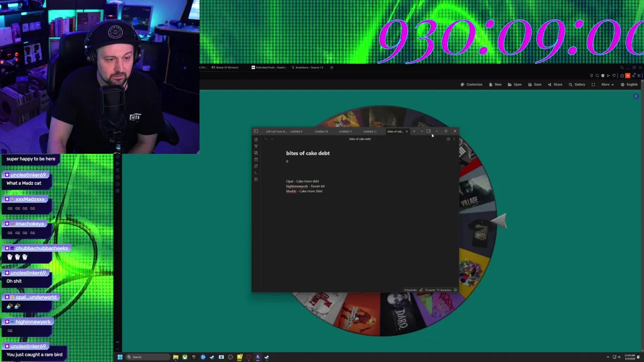Expand the More dropdown in wheel toolbar
644x362 pixels.
coord(607,84)
